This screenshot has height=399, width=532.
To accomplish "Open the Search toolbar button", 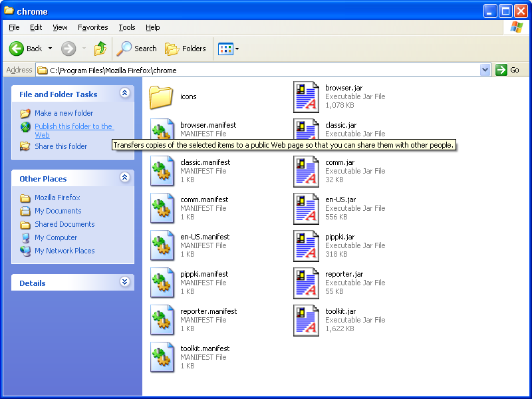I will click(x=137, y=49).
